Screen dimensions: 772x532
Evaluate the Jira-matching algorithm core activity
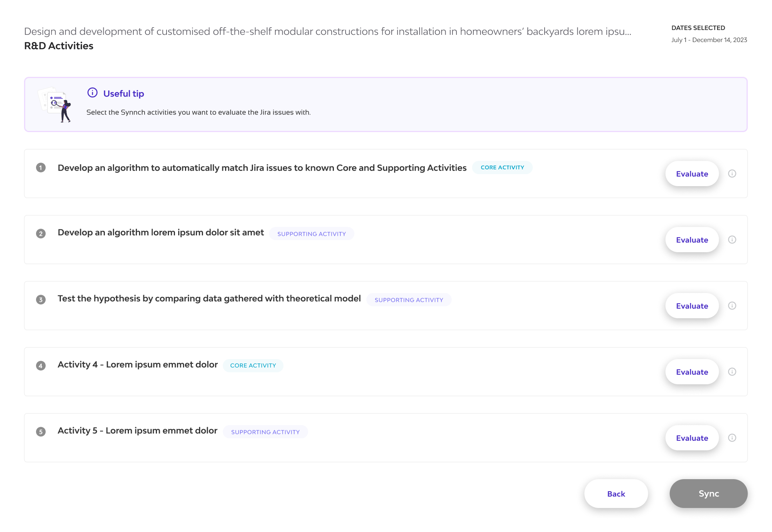692,174
